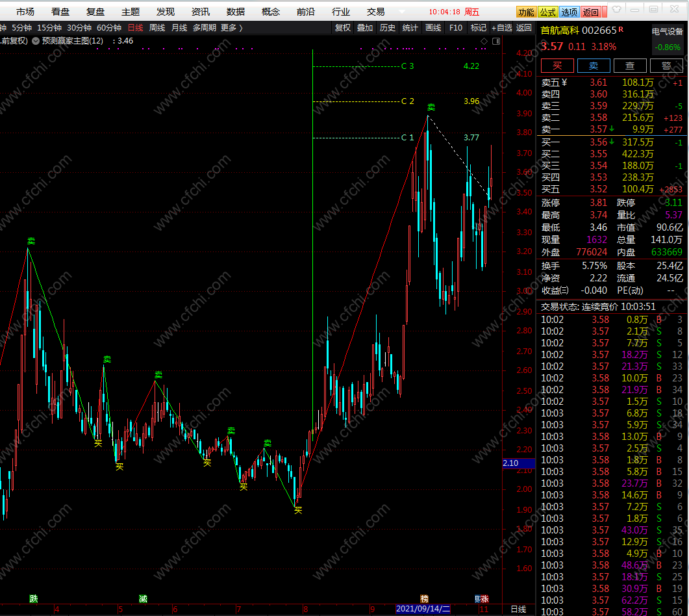689x616 pixels.
Task: Switch to 5分钟 period
Action: [x=21, y=28]
